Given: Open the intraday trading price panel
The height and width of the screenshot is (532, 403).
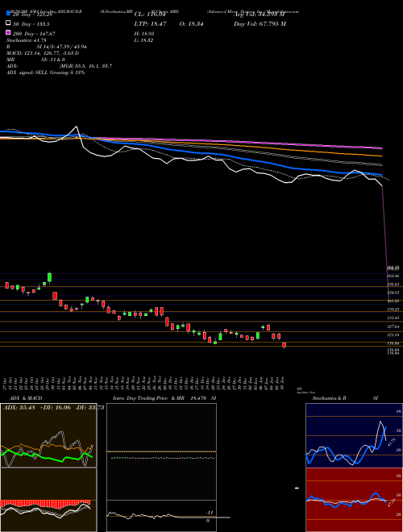Looking at the screenshot, I should click(x=161, y=451).
